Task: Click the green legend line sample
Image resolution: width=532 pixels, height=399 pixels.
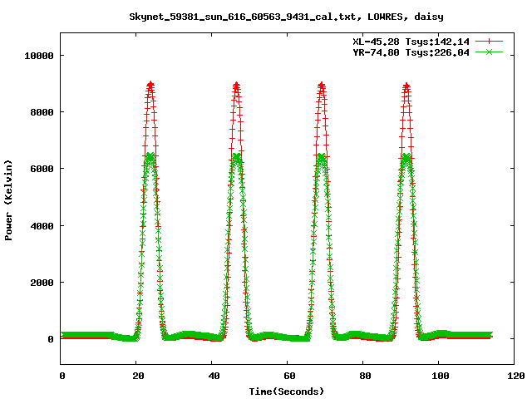Action: 489,52
